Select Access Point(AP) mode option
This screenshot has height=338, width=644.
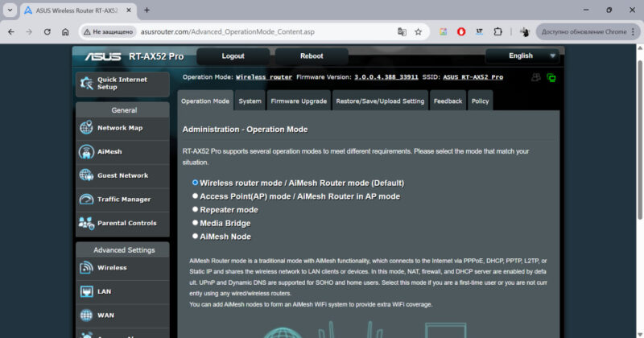(x=195, y=196)
